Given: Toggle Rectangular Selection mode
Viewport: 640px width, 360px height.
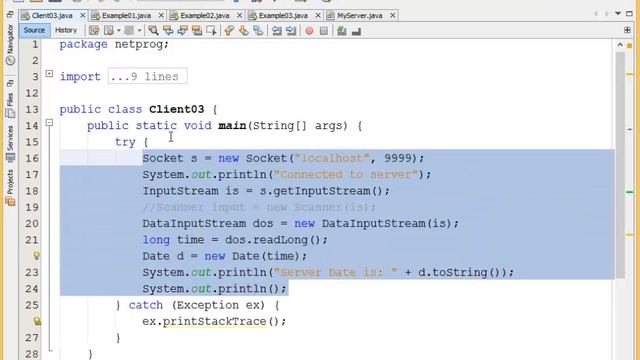Looking at the screenshot, I should [x=211, y=31].
